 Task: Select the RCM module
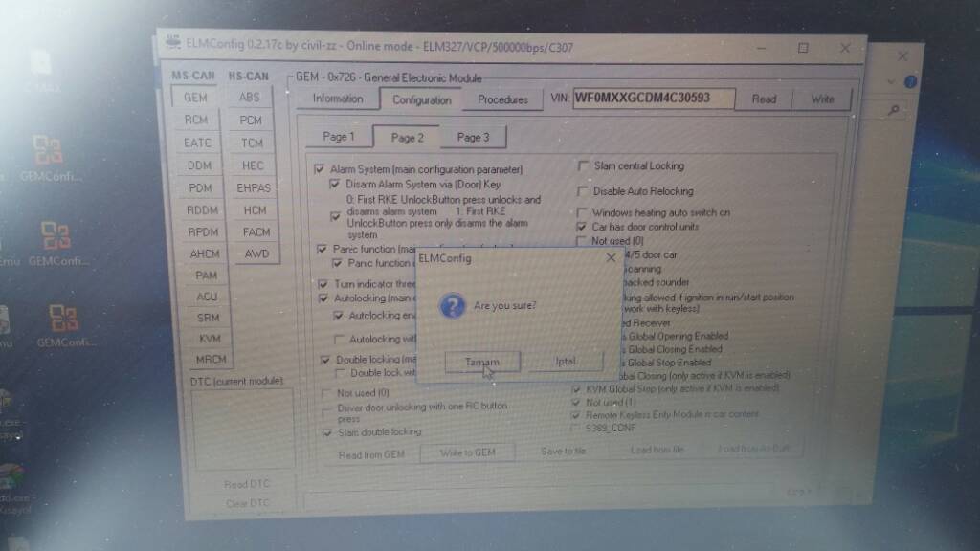click(x=196, y=120)
